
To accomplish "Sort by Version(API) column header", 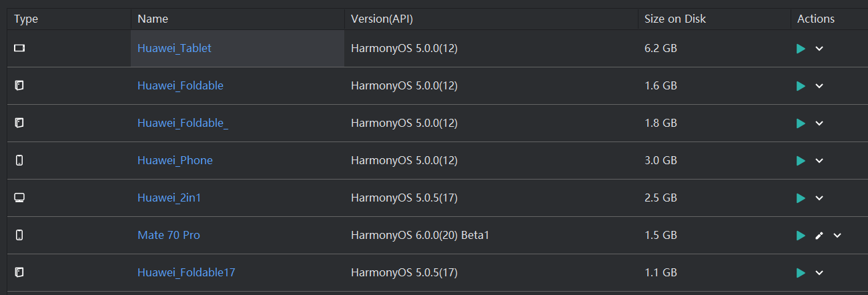I will click(x=382, y=19).
